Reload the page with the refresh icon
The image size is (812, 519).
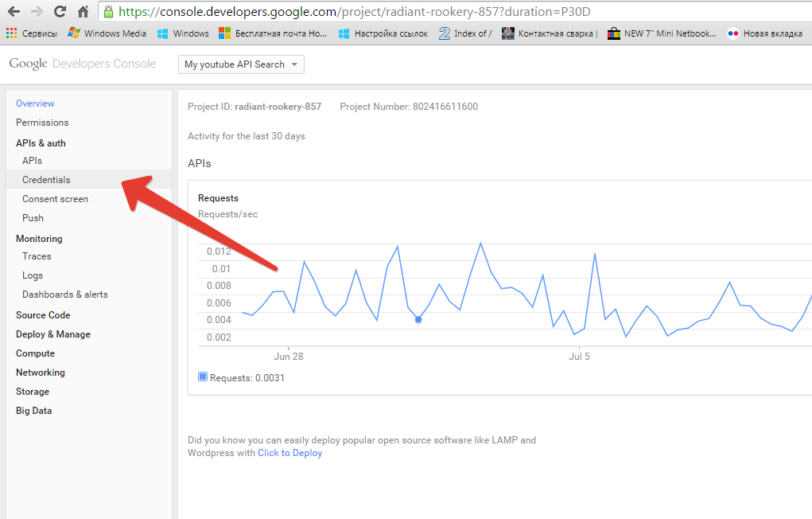pos(60,11)
